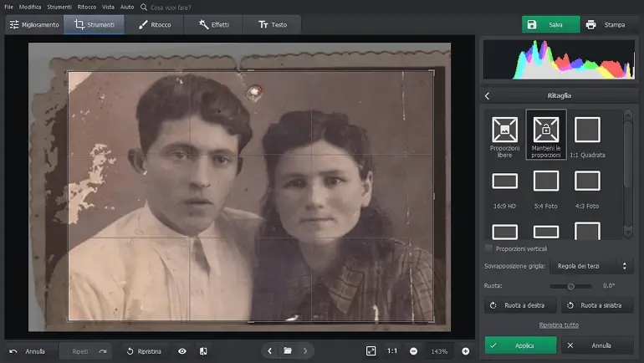The image size is (644, 363).
Task: Open the File menu
Action: click(8, 7)
